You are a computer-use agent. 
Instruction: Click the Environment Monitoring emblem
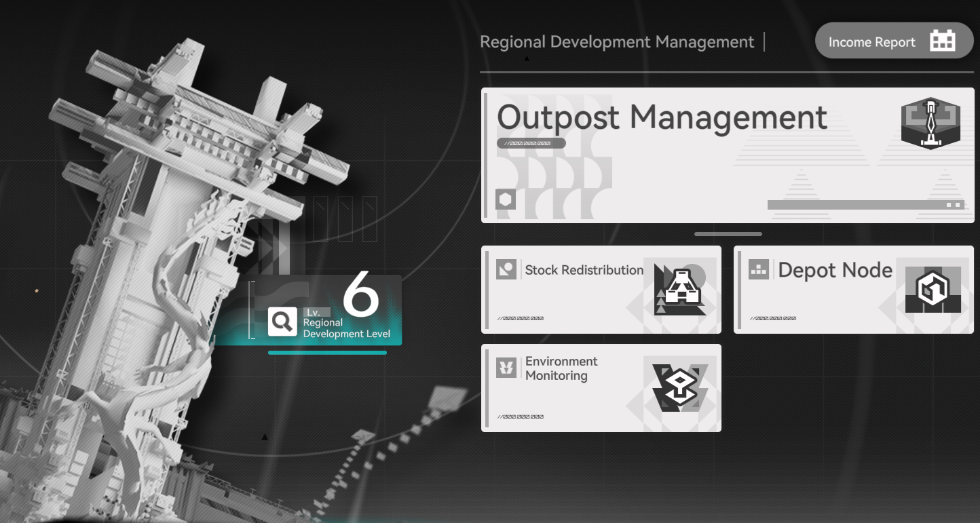click(x=679, y=388)
